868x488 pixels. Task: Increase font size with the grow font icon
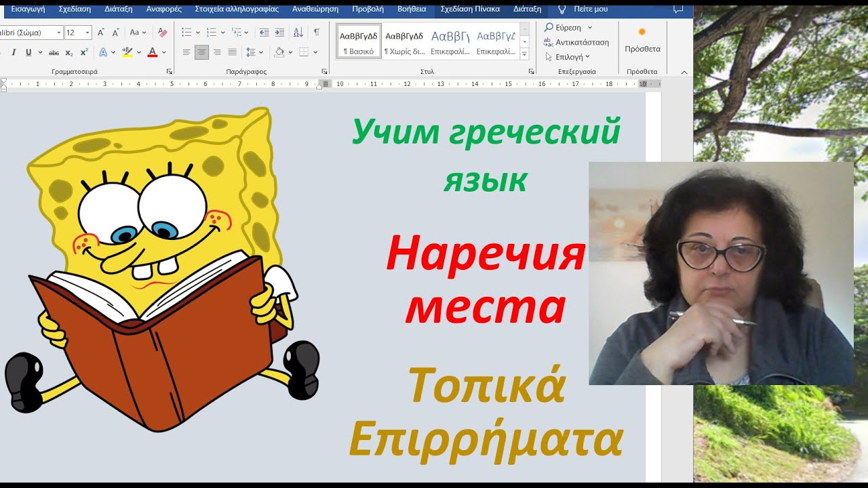tap(101, 33)
